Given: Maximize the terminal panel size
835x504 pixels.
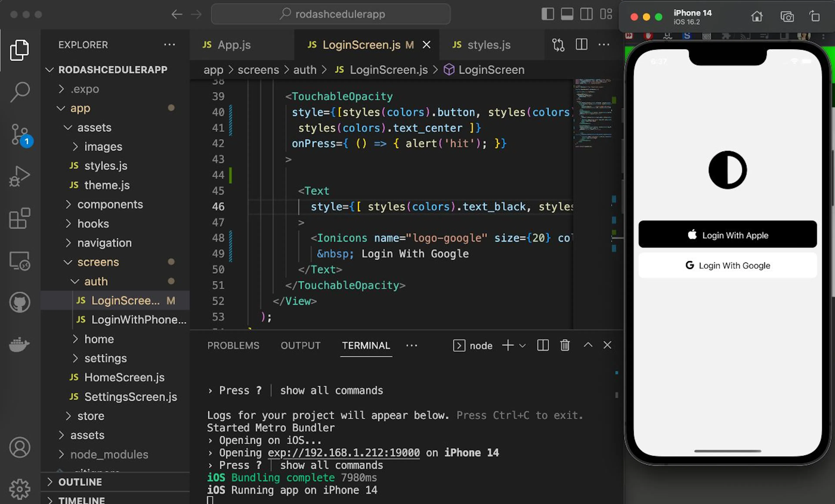Looking at the screenshot, I should coord(588,345).
